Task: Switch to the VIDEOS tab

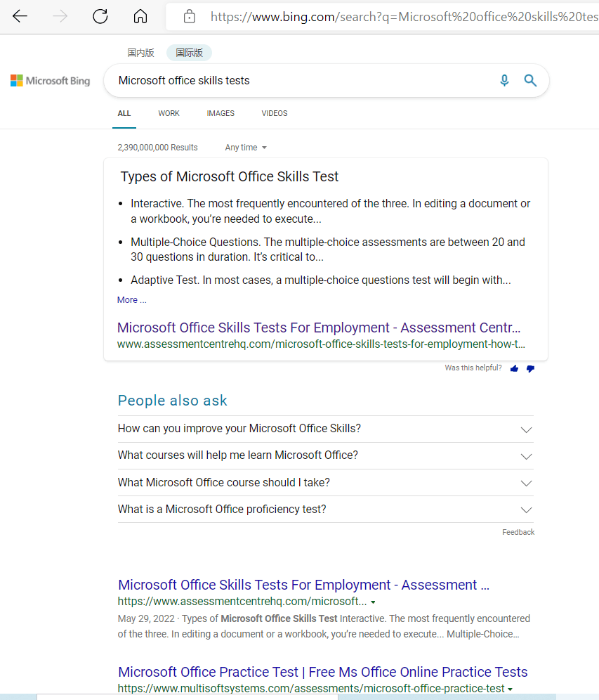Action: pyautogui.click(x=275, y=113)
